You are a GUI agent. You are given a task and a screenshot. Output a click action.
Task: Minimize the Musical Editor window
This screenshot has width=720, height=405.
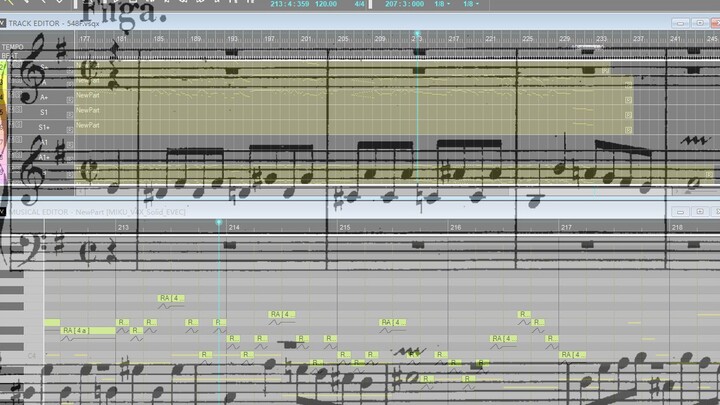[x=680, y=212]
